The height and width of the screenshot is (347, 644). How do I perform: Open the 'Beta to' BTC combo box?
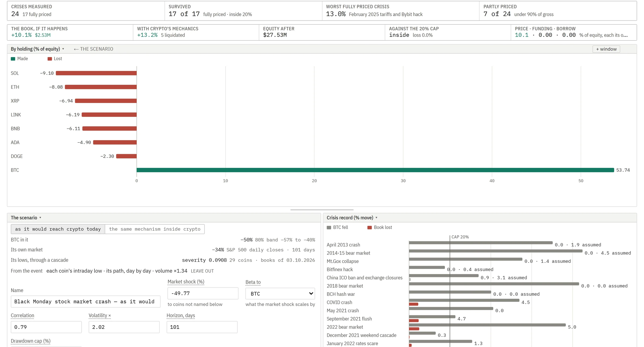coord(280,294)
